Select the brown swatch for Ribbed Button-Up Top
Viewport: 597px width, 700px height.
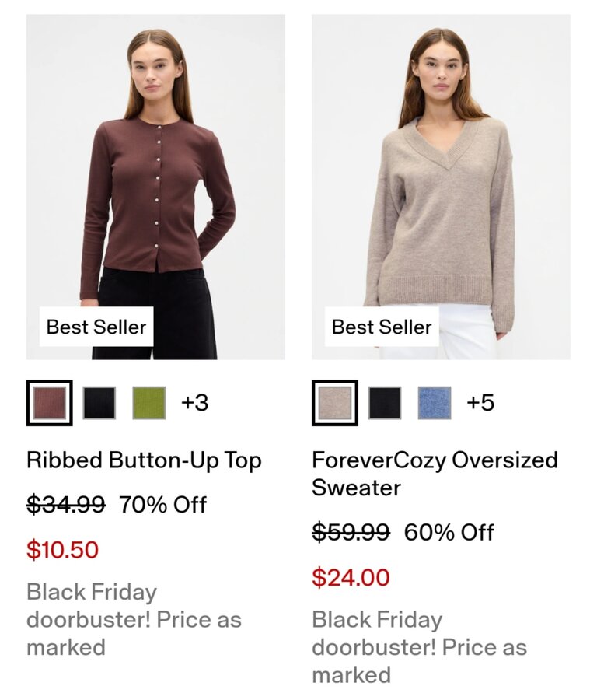[x=49, y=403]
